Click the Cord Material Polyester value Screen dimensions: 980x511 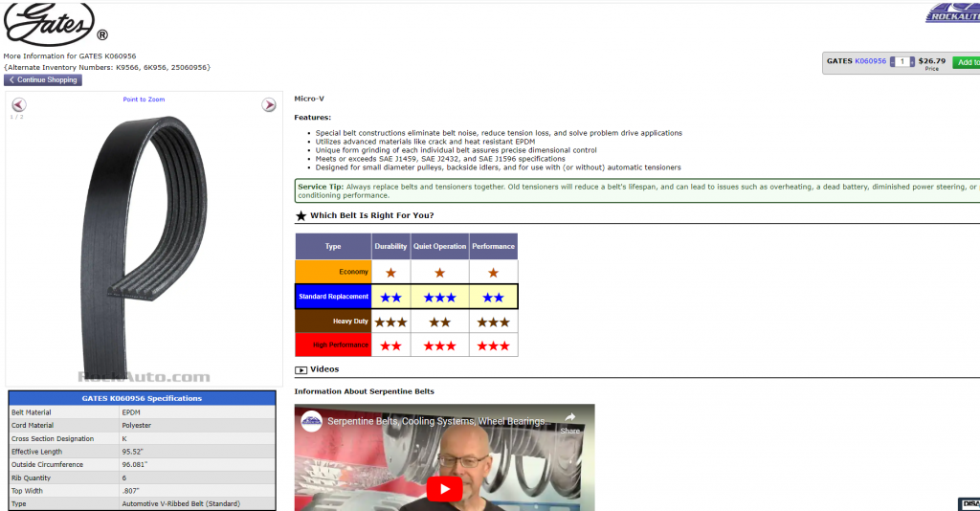click(x=136, y=426)
